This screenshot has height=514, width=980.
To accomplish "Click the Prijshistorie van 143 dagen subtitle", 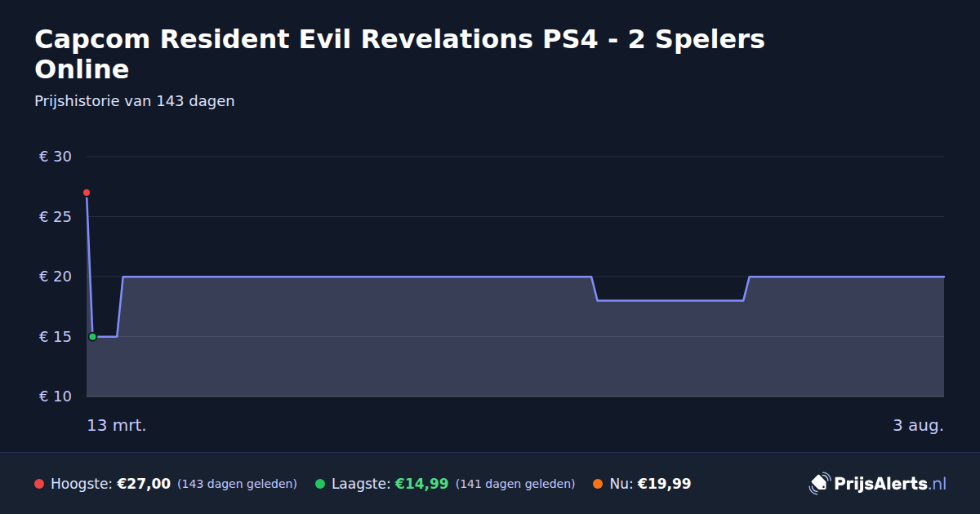I will (x=135, y=101).
